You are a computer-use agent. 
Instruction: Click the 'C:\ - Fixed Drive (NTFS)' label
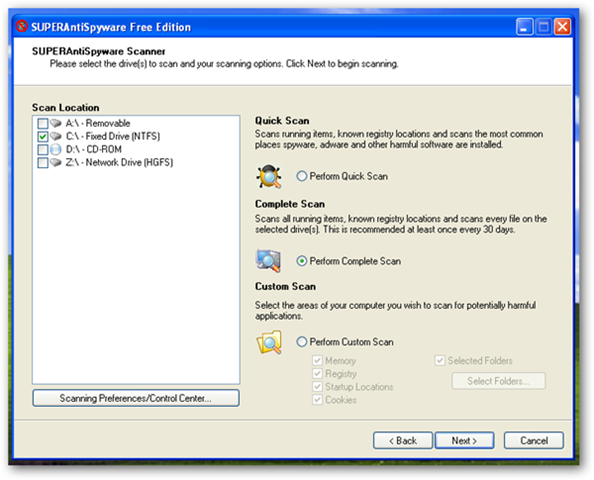(x=113, y=136)
